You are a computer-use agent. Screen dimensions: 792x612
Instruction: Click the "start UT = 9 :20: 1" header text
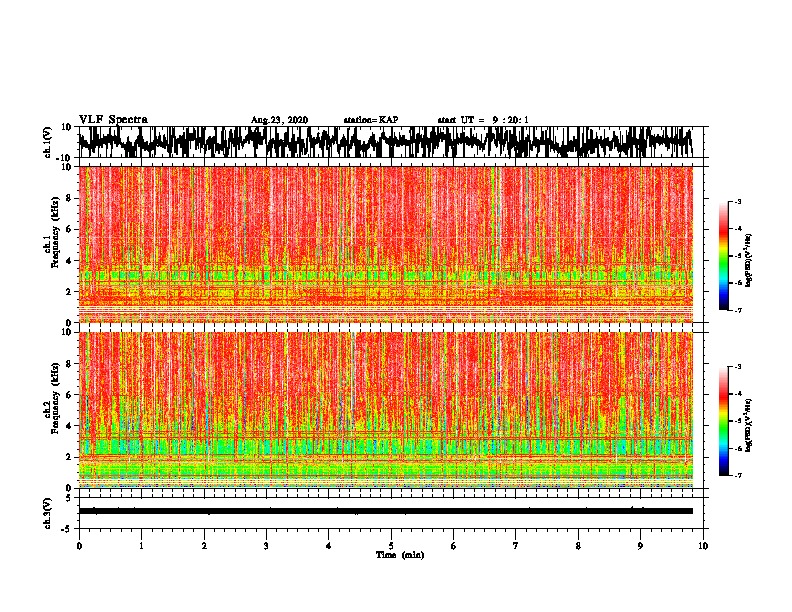click(483, 120)
